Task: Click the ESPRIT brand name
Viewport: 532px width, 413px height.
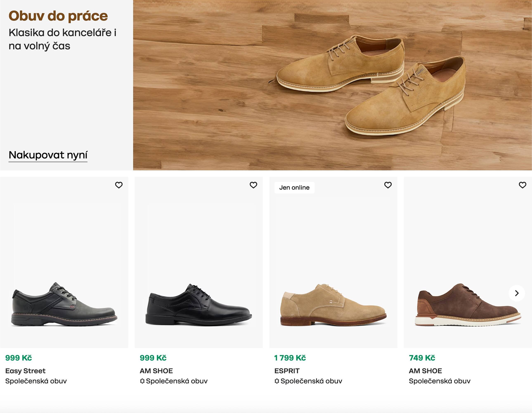Action: click(x=287, y=371)
